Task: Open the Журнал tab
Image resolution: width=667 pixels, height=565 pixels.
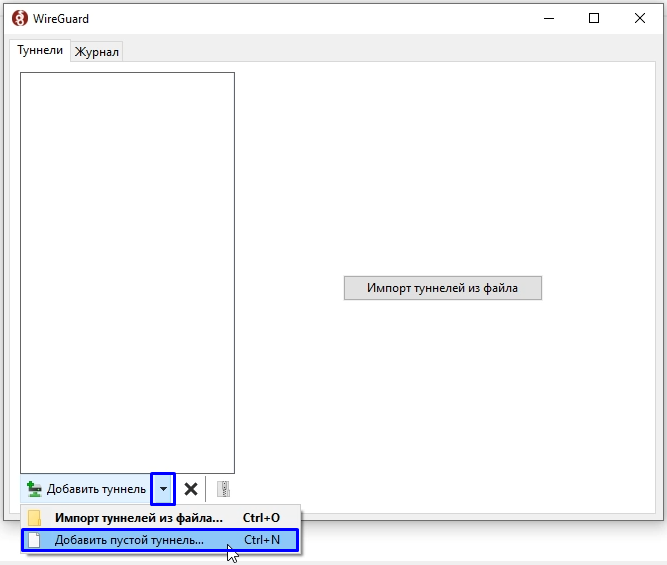Action: coord(97,52)
